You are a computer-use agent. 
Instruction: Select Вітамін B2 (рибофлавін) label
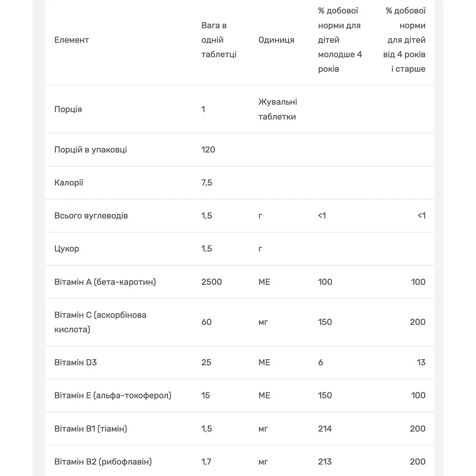tap(103, 462)
